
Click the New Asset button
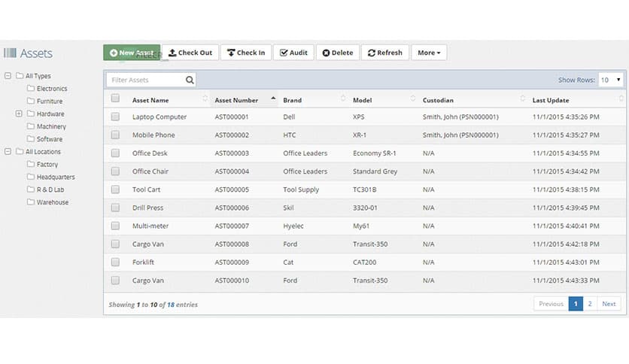pos(132,53)
